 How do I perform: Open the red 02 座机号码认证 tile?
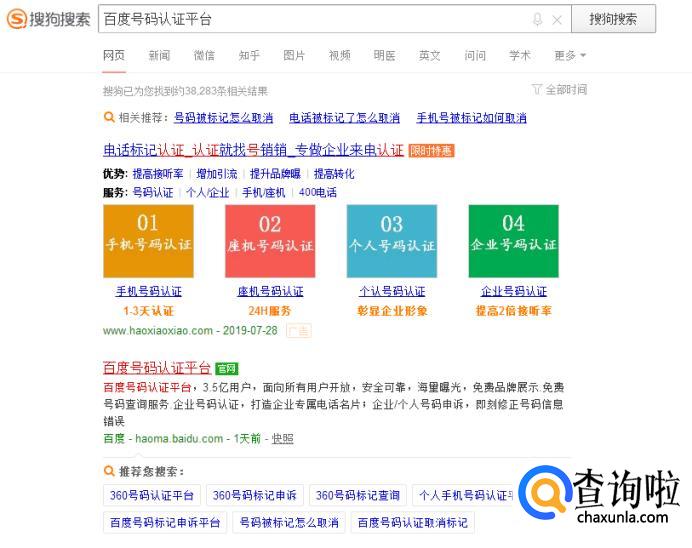[x=270, y=241]
